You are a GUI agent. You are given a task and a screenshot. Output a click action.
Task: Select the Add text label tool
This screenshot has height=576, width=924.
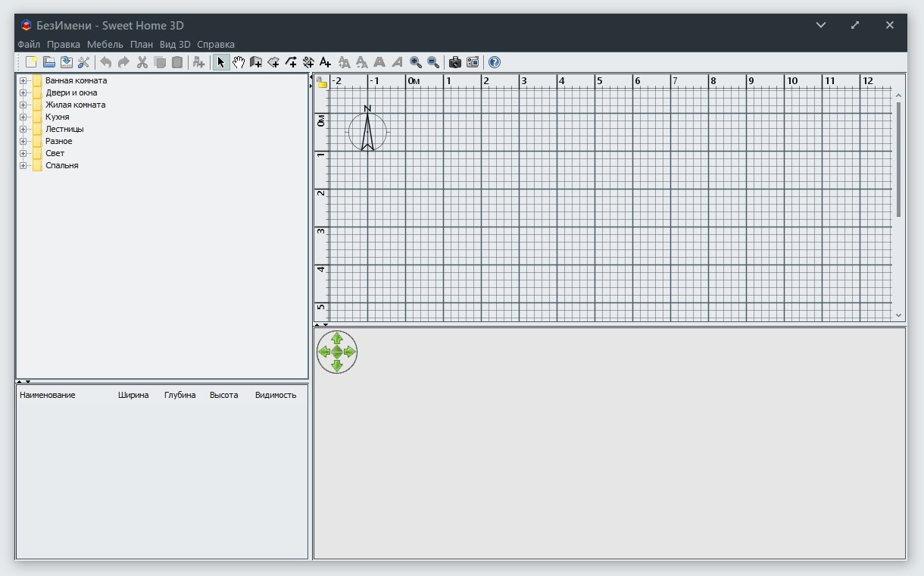[x=325, y=63]
